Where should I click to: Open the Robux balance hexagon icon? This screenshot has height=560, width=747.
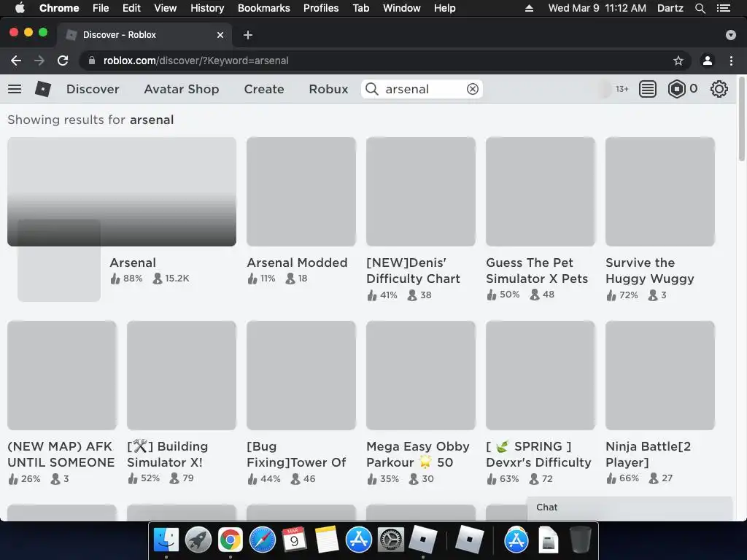(x=676, y=89)
